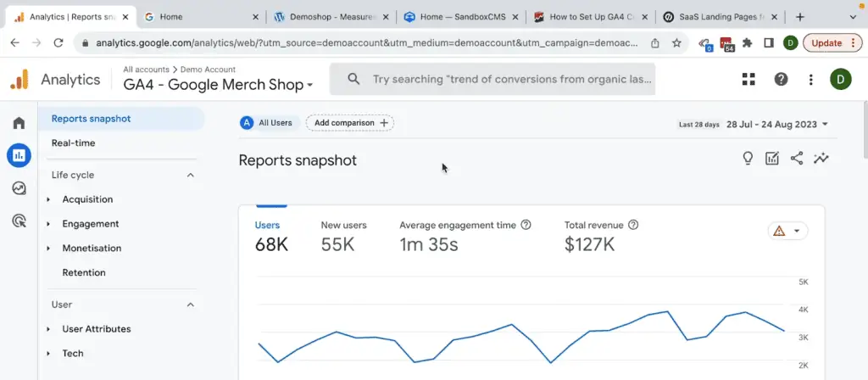868x380 pixels.
Task: Click the Chrome profile avatar D
Action: (791, 42)
